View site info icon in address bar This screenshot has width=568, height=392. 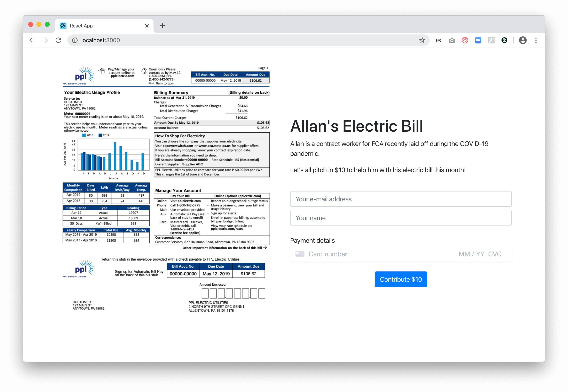tap(75, 40)
